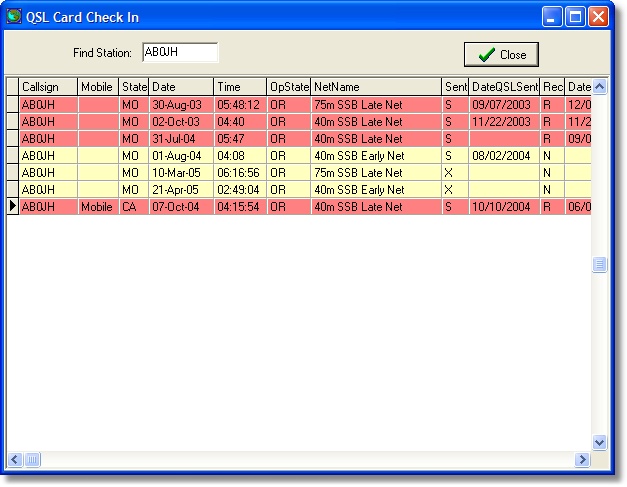Click the QSL Card Check In window icon
This screenshot has height=487, width=627.
[x=14, y=16]
